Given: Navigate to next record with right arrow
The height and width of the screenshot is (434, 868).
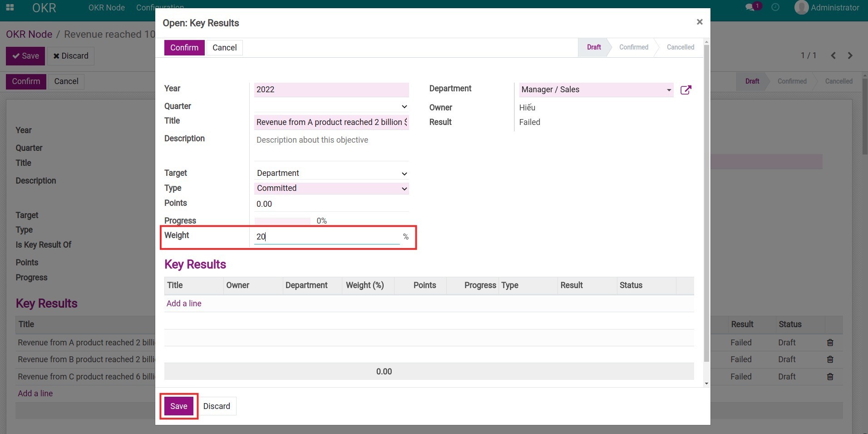Looking at the screenshot, I should pos(849,55).
